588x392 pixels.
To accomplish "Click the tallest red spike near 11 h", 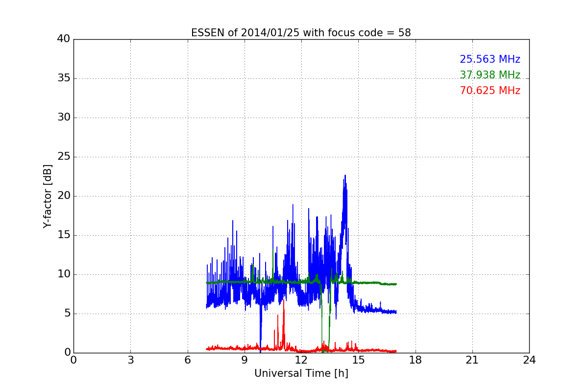I will point(283,300).
